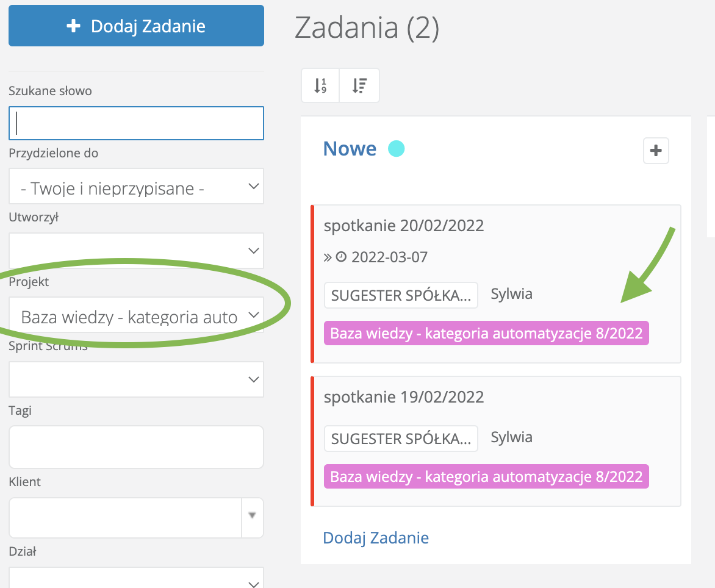Click the descending sort lines icon

(359, 85)
